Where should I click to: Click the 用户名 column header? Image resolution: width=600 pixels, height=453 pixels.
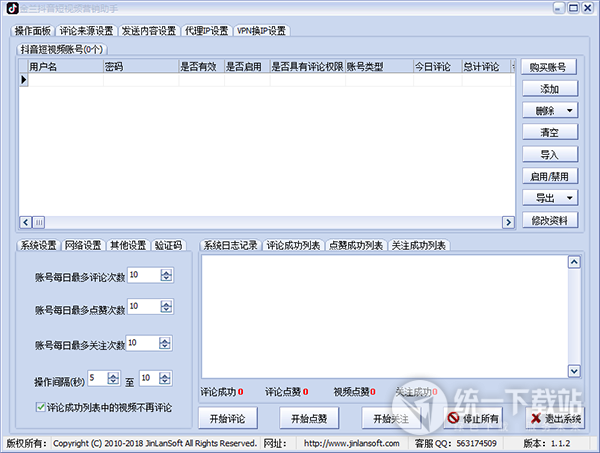pyautogui.click(x=62, y=67)
